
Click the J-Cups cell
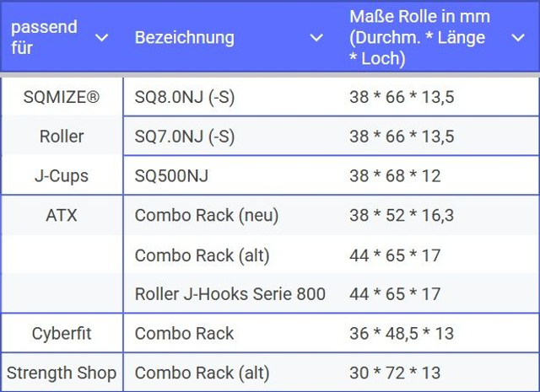62,176
